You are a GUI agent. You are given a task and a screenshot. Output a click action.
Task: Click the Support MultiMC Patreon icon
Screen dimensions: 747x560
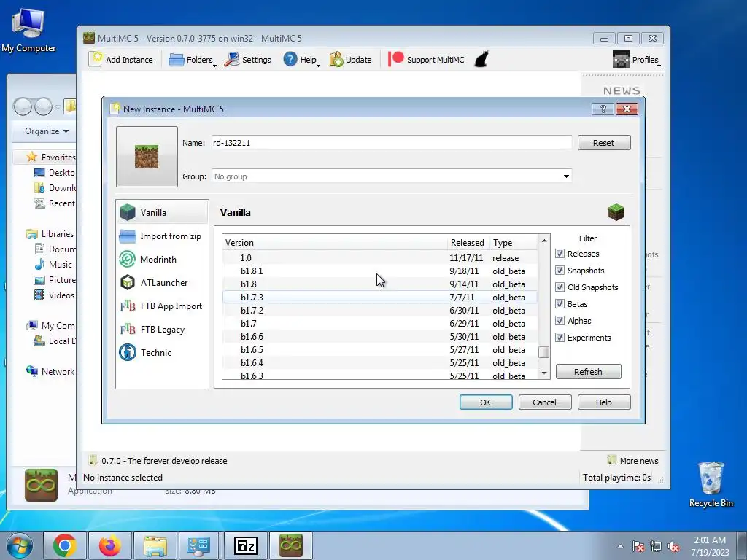click(396, 59)
